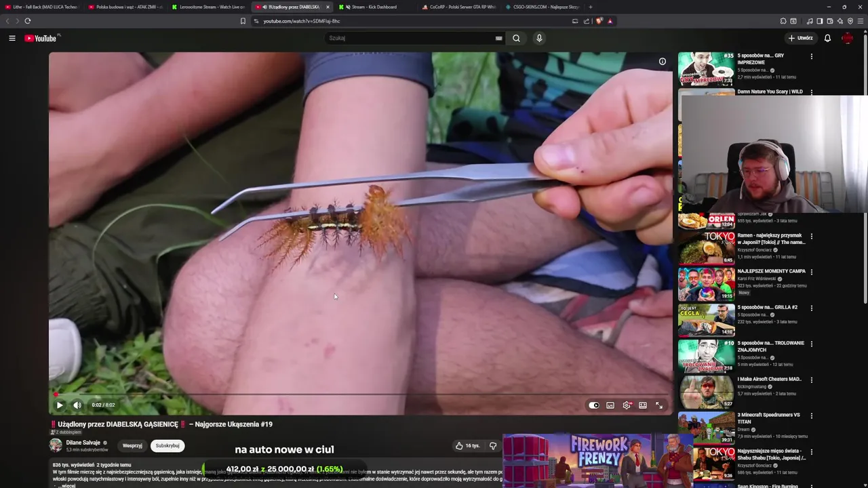Viewport: 868px width, 488px height.
Task: Open the account avatar menu
Action: pos(848,38)
